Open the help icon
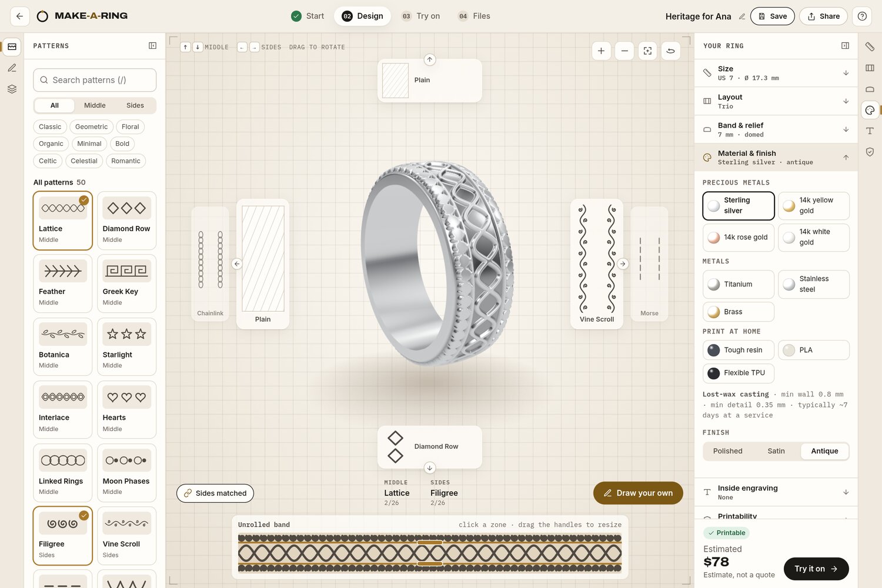This screenshot has height=588, width=882. [x=862, y=16]
